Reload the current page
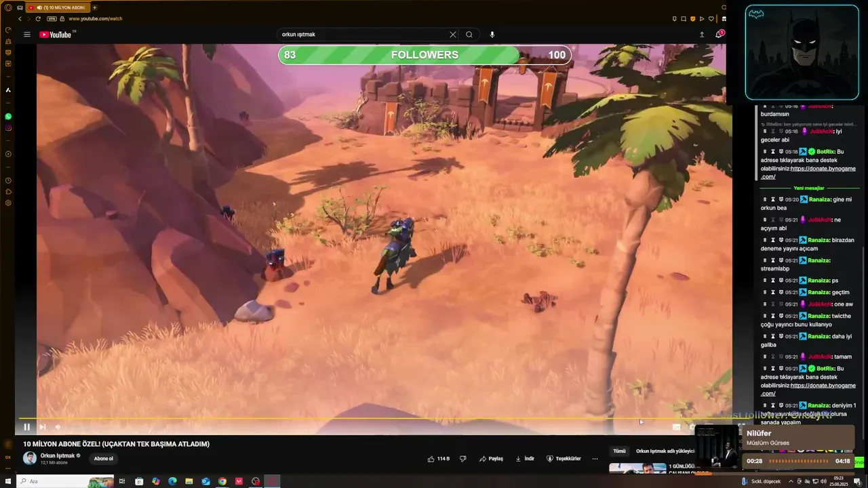The width and height of the screenshot is (868, 488). pos(38,18)
